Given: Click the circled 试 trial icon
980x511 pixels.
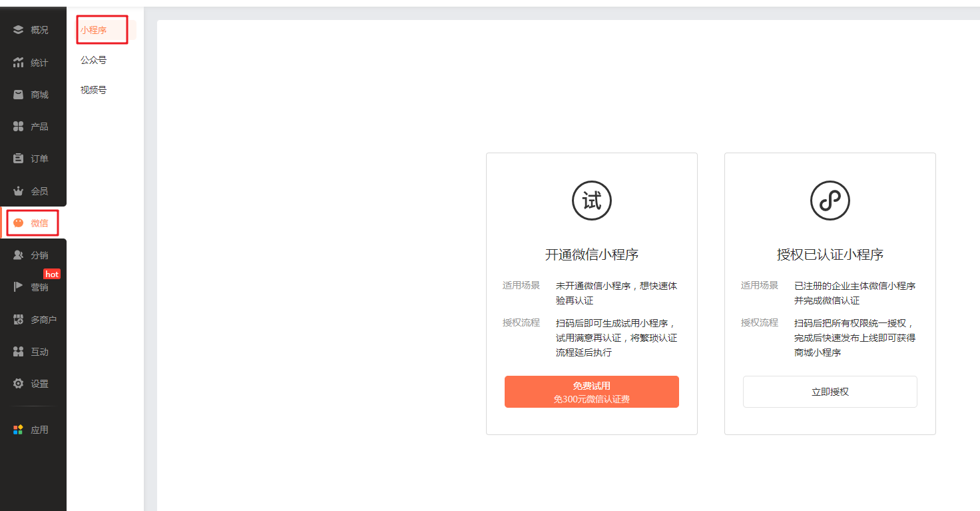Looking at the screenshot, I should (592, 201).
